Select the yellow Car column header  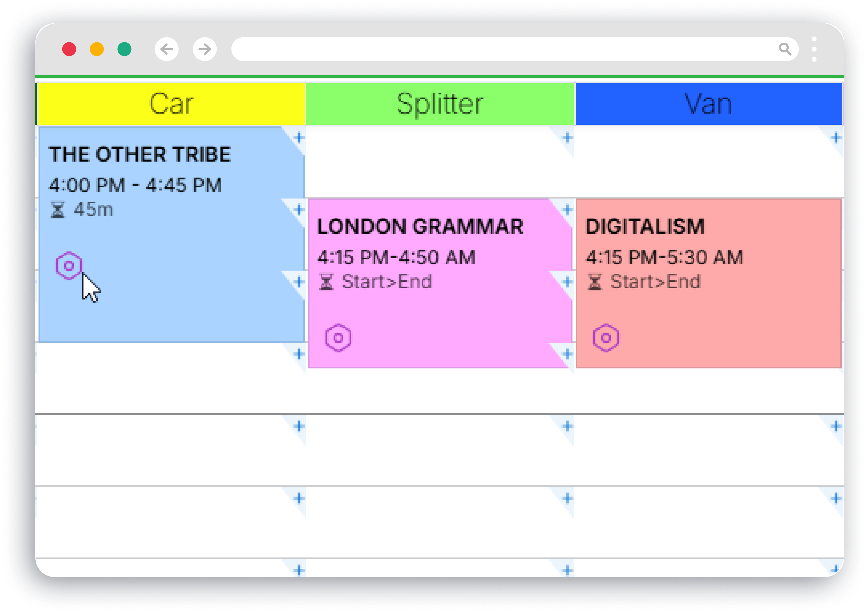[172, 103]
